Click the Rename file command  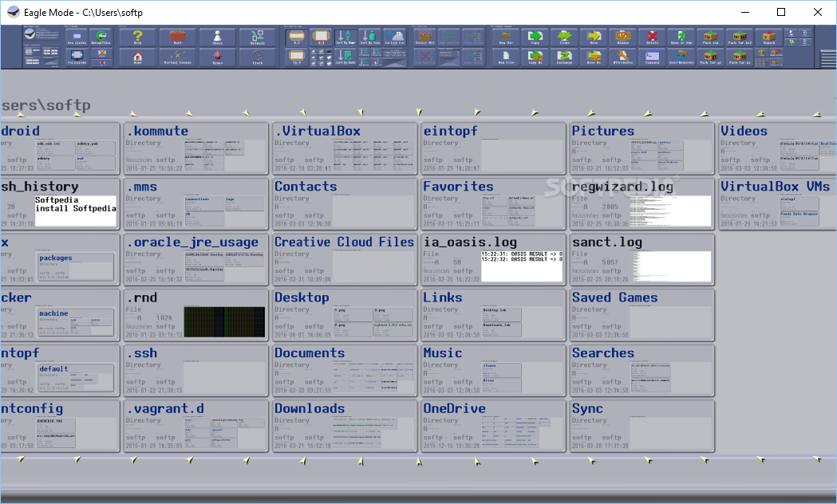click(623, 37)
